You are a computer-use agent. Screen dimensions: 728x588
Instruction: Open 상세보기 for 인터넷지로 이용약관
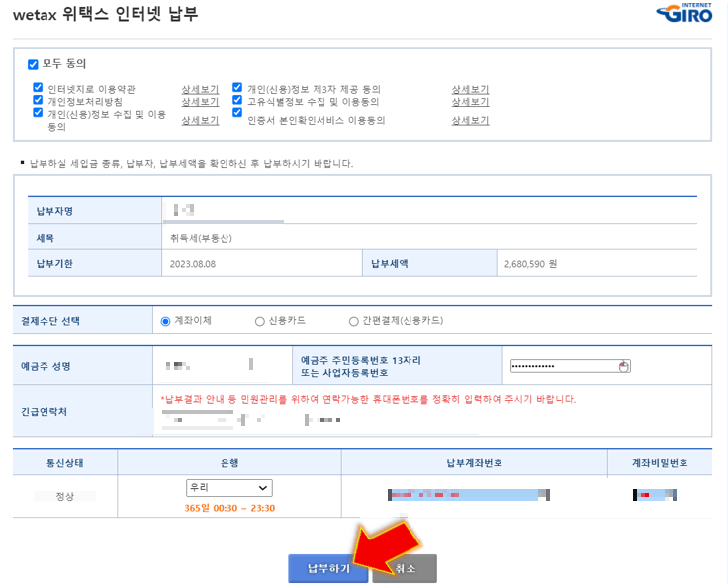click(200, 89)
